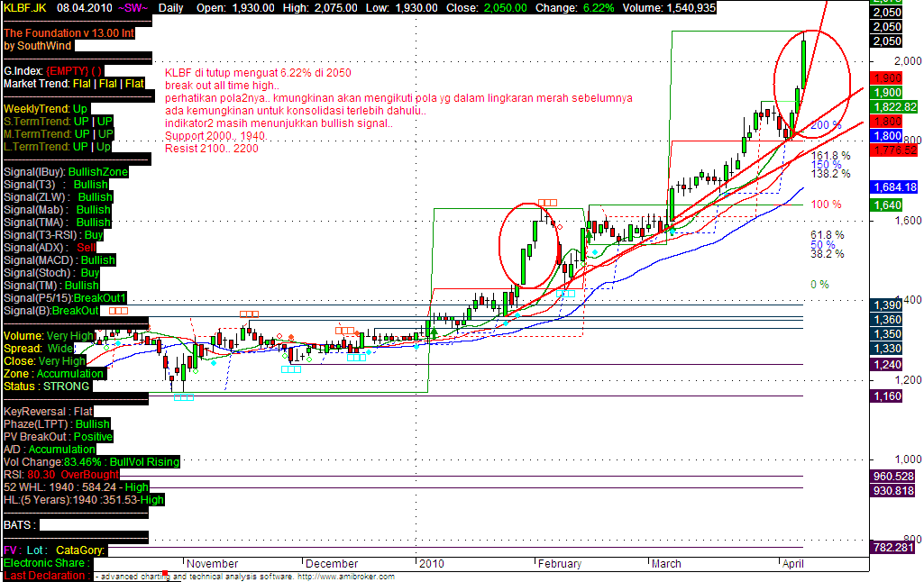
Task: Click Signal(IBuy): BullishZone row
Action: (x=66, y=172)
